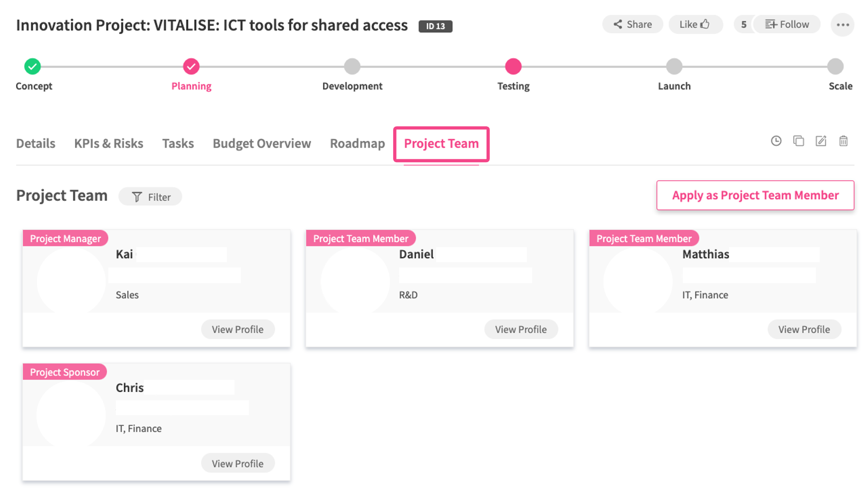
Task: View Kai's profile
Action: (x=238, y=330)
